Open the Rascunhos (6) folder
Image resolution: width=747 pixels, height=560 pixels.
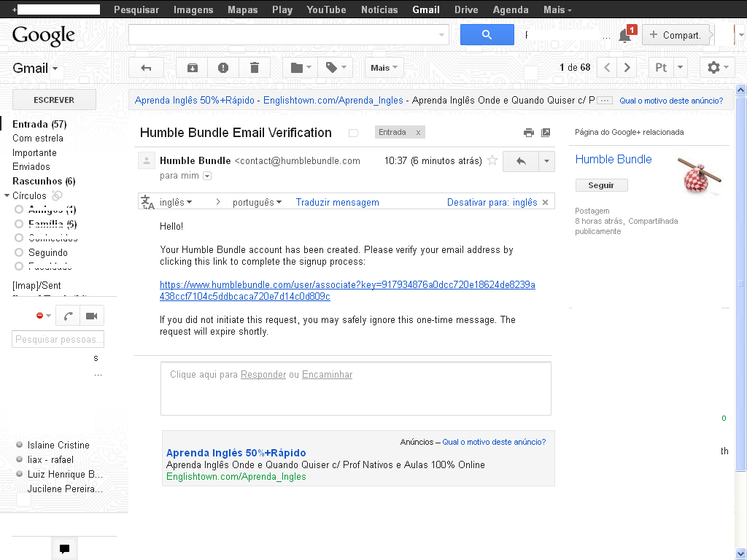(x=44, y=181)
